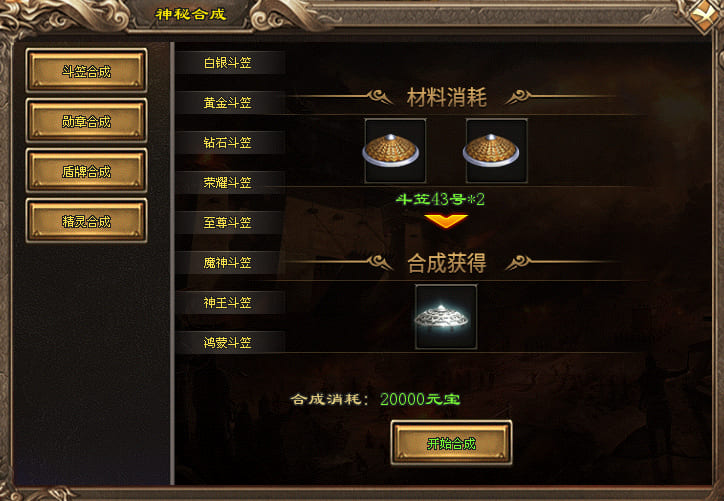The width and height of the screenshot is (724, 501).
Task: Click the silver hat result item slot
Action: point(446,316)
